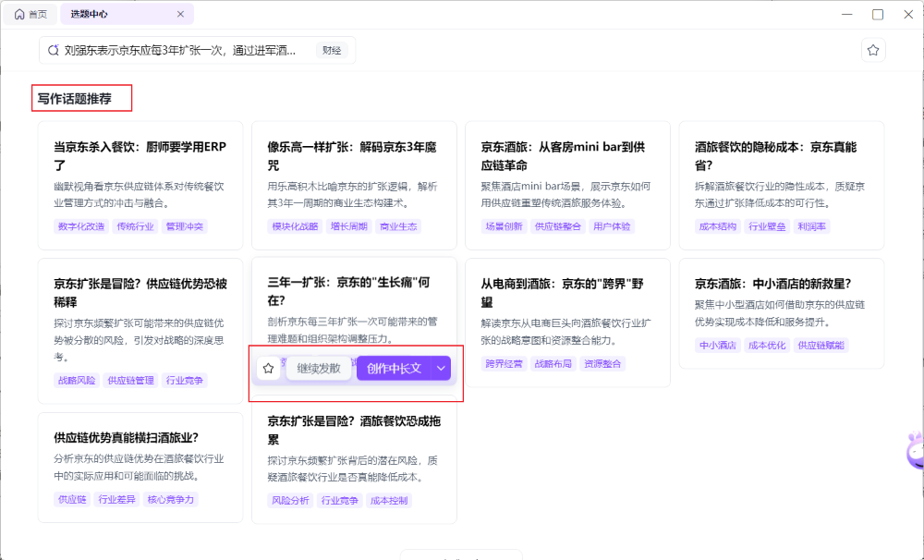Click description 幽默视角看京东供应链体系
Image resolution: width=924 pixels, height=560 pixels.
click(x=140, y=195)
